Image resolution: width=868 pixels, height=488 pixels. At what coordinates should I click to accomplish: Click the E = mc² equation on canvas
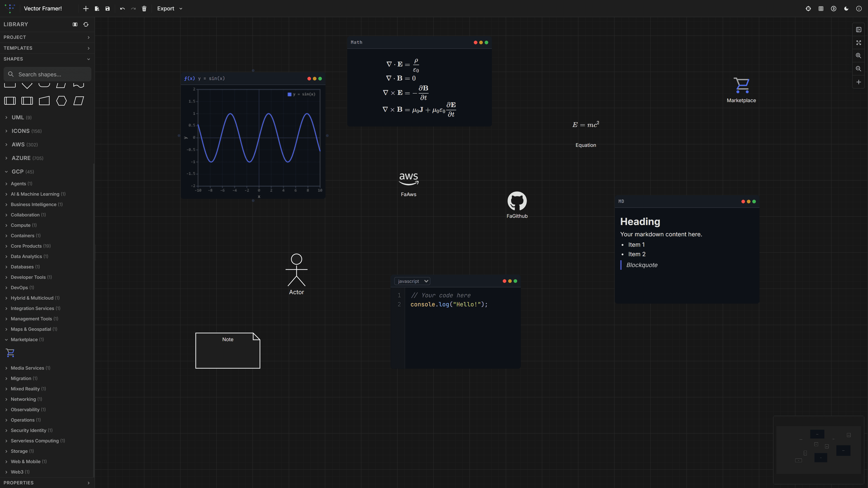pyautogui.click(x=586, y=124)
